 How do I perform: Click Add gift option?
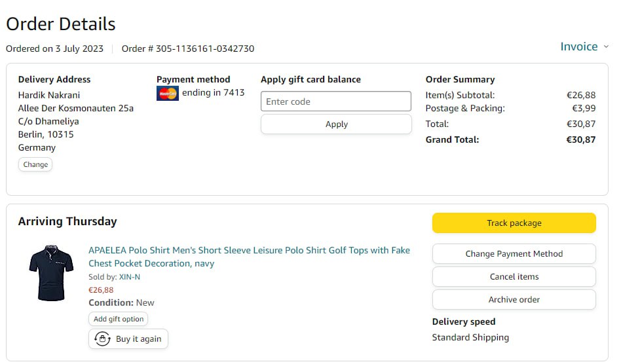(119, 319)
